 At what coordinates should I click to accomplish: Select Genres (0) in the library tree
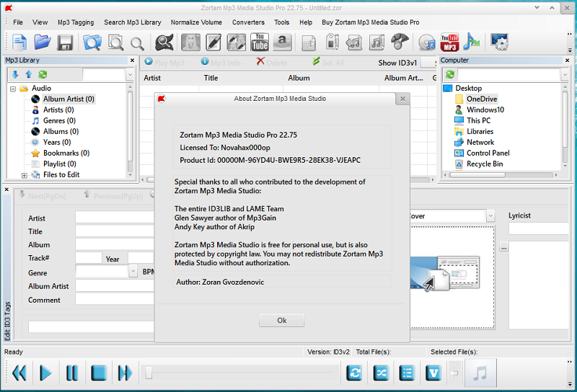click(x=59, y=120)
